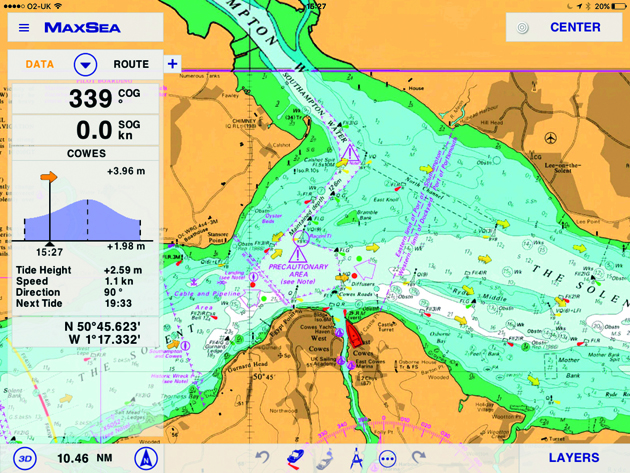
Task: Click the blue plus button
Action: pyautogui.click(x=172, y=63)
